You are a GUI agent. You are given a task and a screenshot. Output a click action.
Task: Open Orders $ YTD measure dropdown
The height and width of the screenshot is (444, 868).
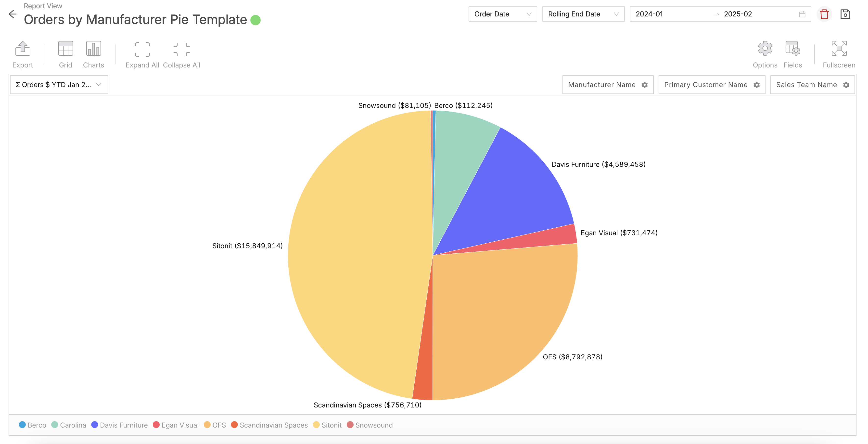tap(59, 85)
